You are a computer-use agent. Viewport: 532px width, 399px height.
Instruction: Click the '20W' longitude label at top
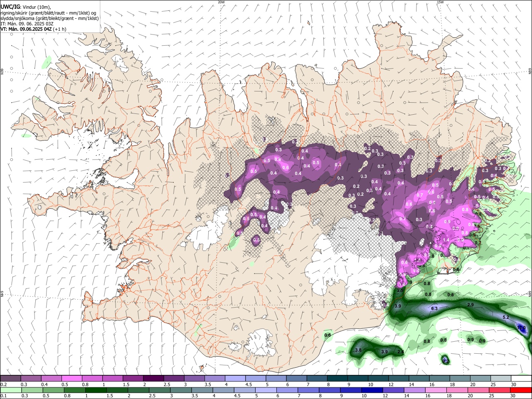(221, 2)
